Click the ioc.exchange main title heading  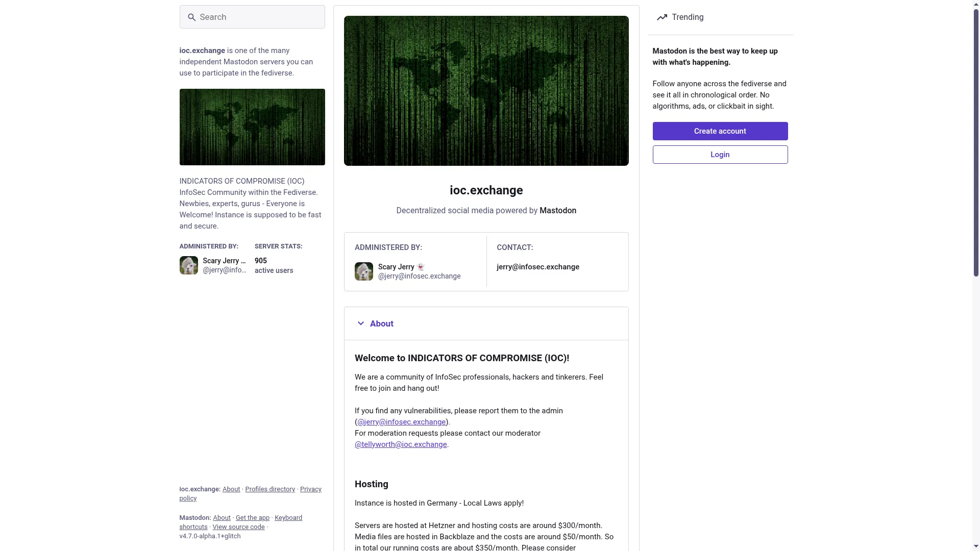tap(486, 190)
